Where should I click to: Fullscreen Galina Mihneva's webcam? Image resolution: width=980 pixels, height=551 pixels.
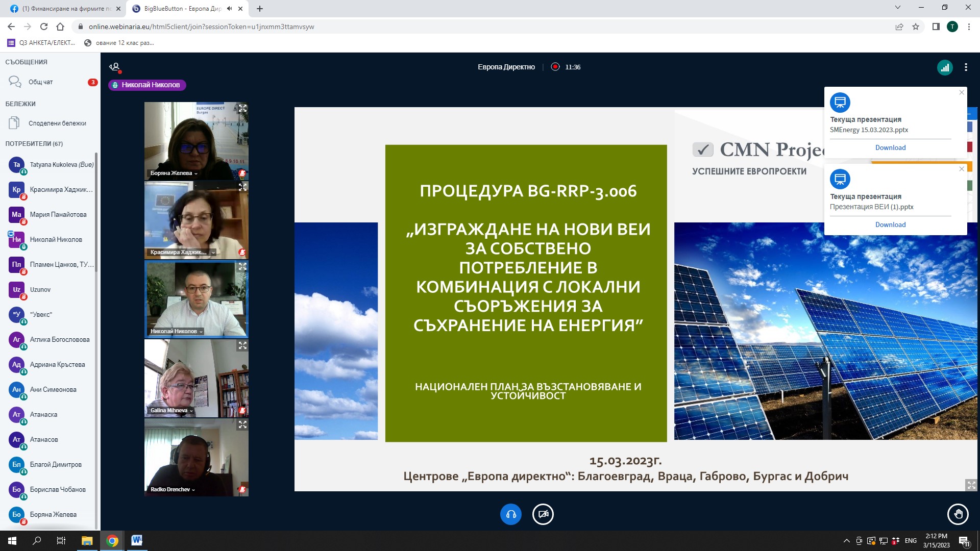click(243, 345)
